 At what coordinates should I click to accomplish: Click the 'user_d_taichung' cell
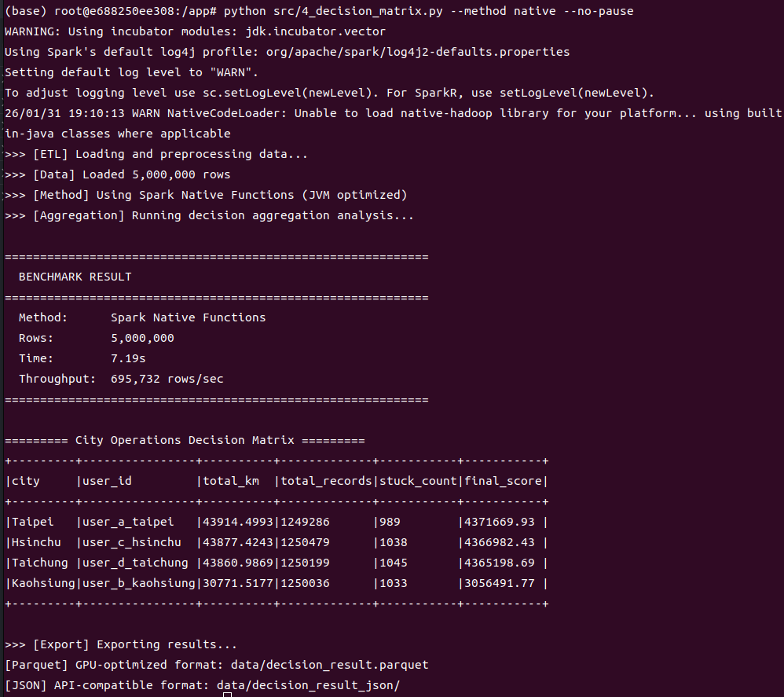[x=135, y=563]
